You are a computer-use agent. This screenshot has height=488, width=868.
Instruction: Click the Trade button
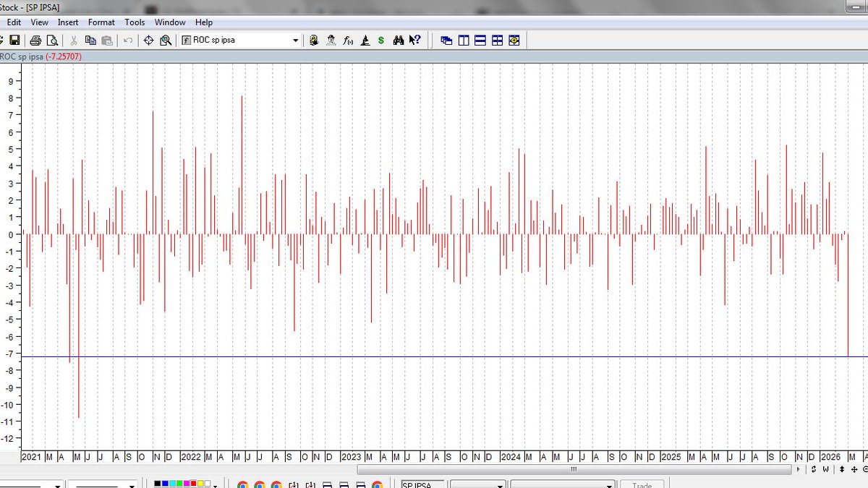tap(642, 485)
